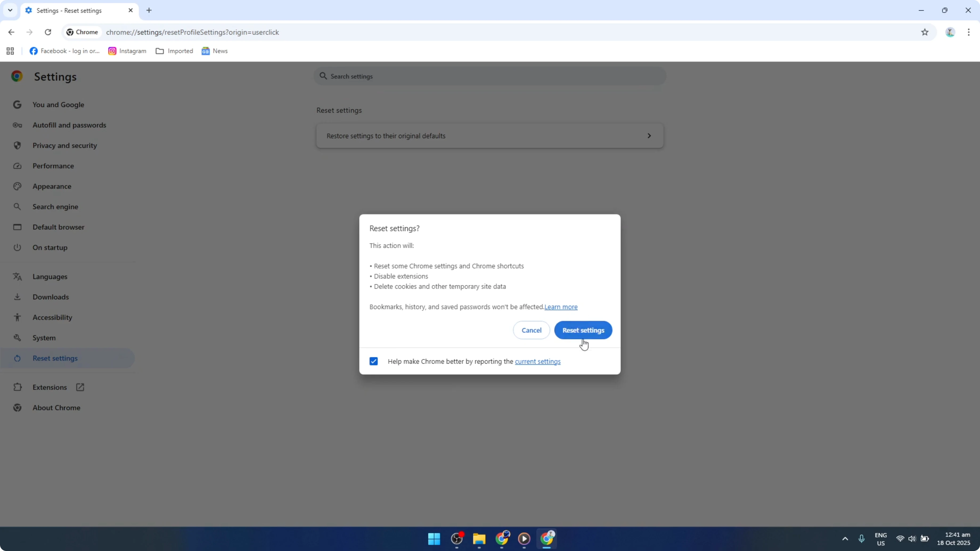Viewport: 980px width, 551px height.
Task: Uncheck Help make Chrome better reporting
Action: click(x=373, y=361)
